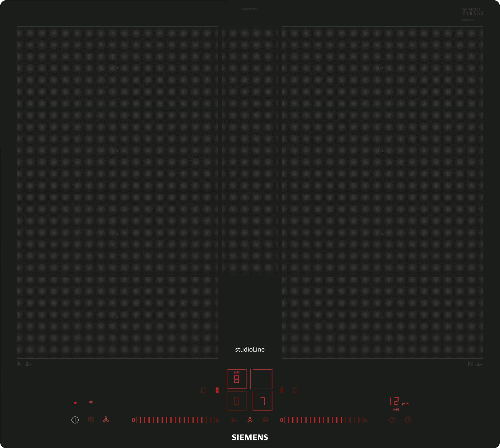500x448 pixels.
Task: Select the front-left zone showing 0
Action: point(236,401)
